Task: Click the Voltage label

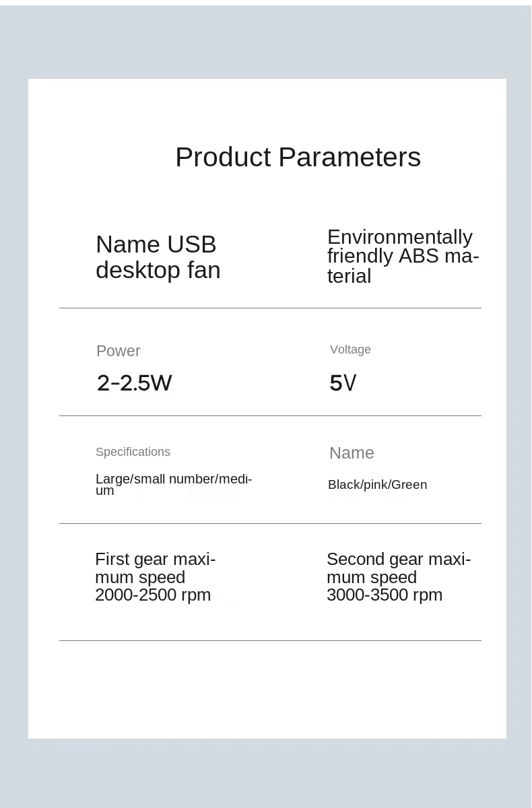Action: pyautogui.click(x=350, y=349)
